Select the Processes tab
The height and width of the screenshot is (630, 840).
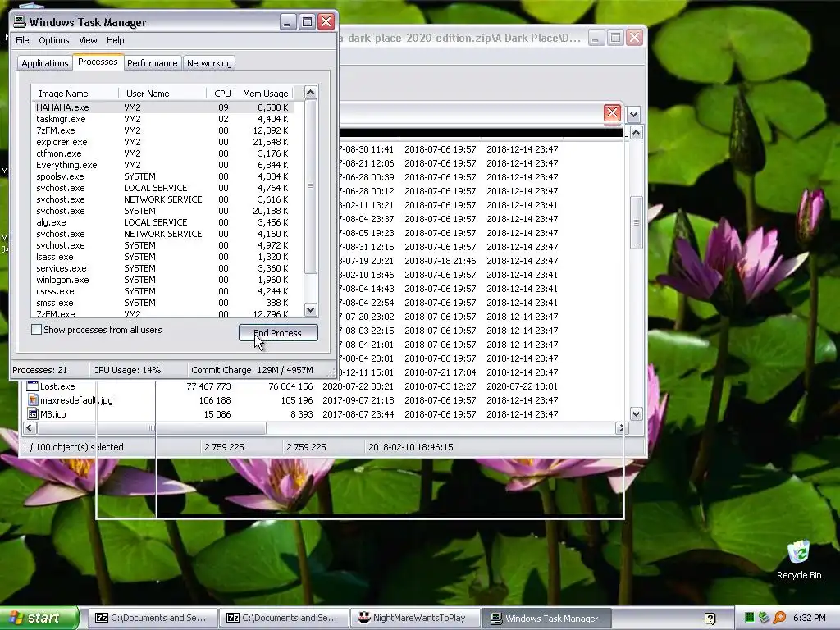[x=98, y=62]
